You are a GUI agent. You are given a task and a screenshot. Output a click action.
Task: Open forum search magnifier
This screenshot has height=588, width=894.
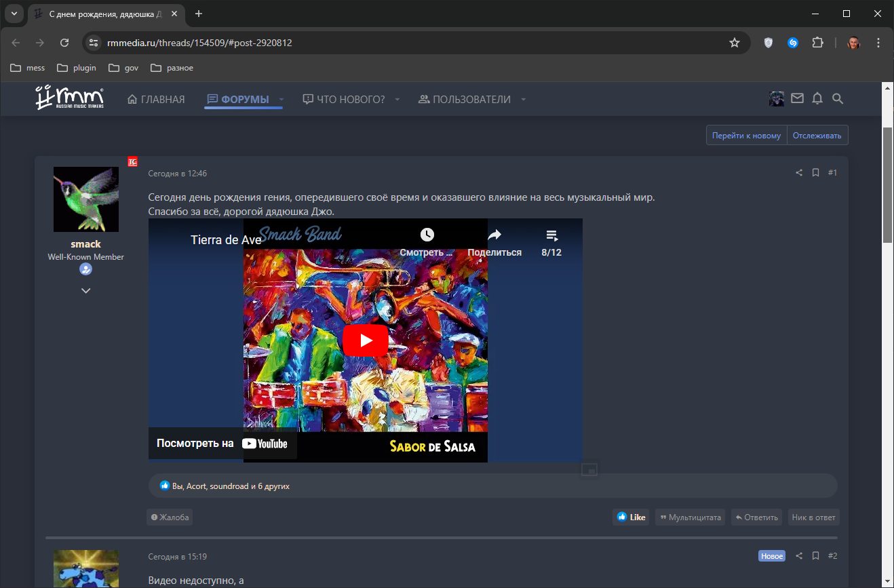point(838,99)
